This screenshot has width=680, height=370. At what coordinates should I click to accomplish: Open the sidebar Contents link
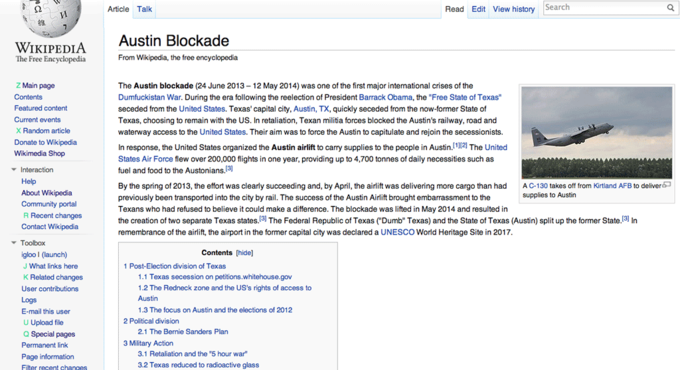tap(28, 97)
